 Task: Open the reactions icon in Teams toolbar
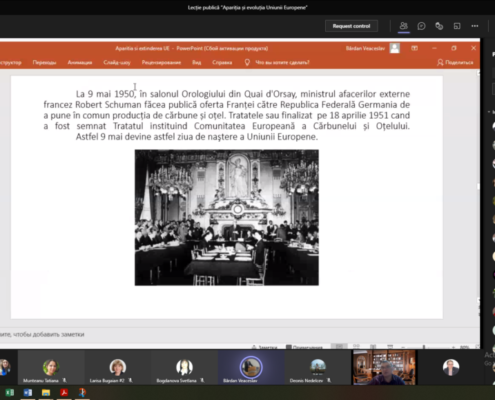coord(439,26)
